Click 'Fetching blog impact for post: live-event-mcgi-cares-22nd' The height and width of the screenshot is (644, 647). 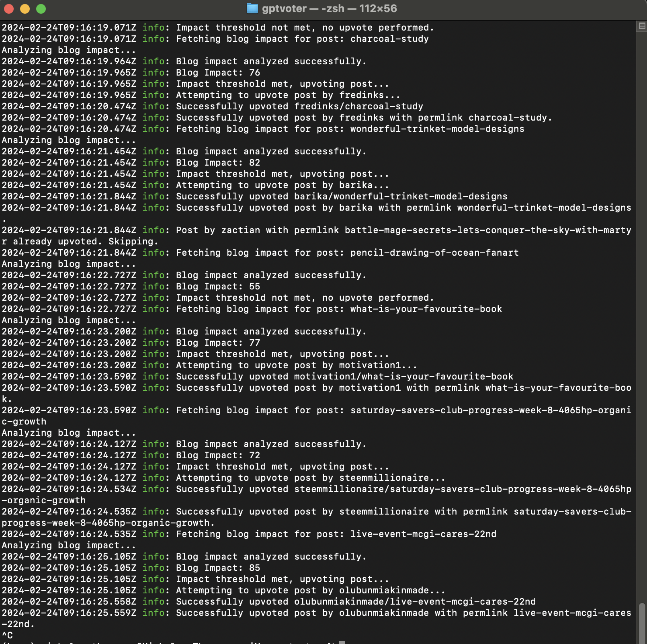[x=336, y=534]
